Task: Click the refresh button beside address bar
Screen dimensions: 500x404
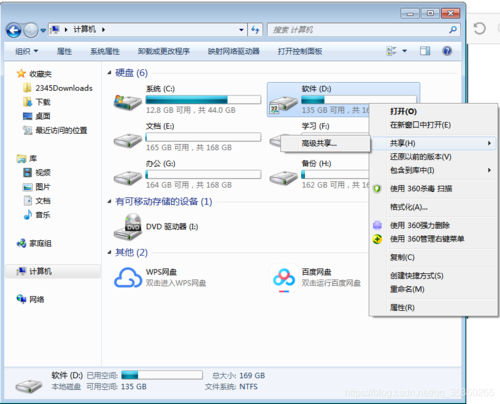Action: coord(255,30)
